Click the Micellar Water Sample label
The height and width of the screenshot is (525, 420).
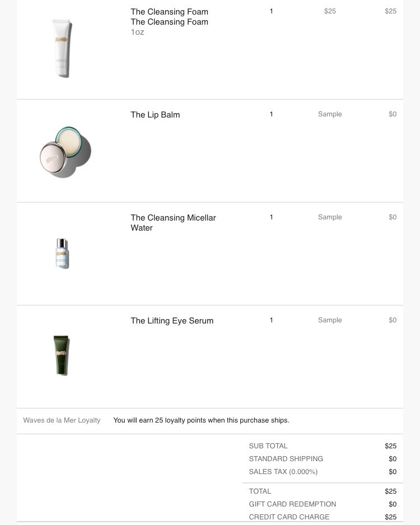click(330, 217)
